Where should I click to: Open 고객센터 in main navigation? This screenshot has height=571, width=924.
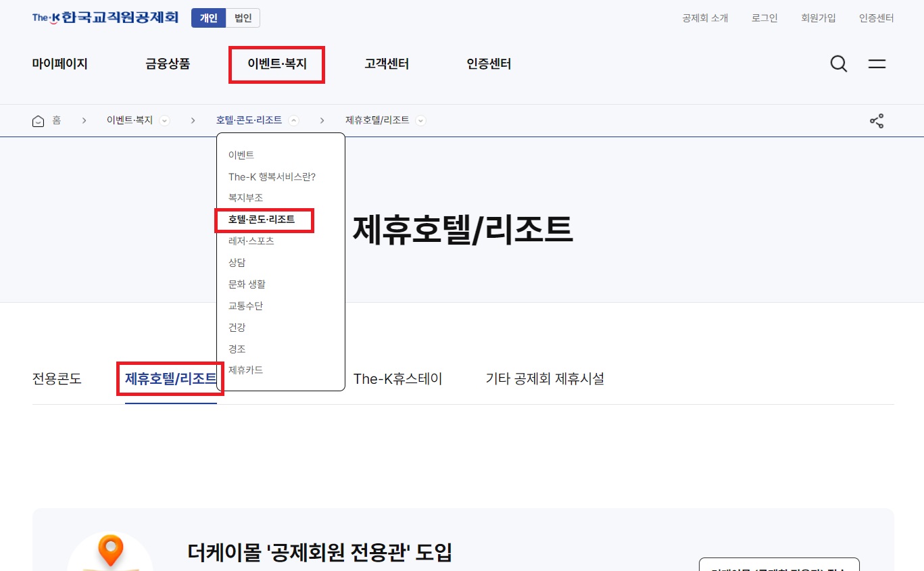[x=387, y=64]
